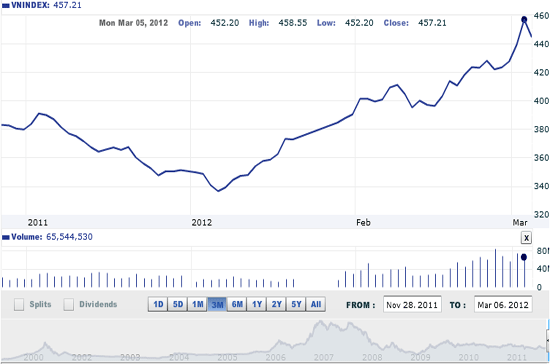Click the Volume legend color icon
550x364 pixels.
point(6,237)
